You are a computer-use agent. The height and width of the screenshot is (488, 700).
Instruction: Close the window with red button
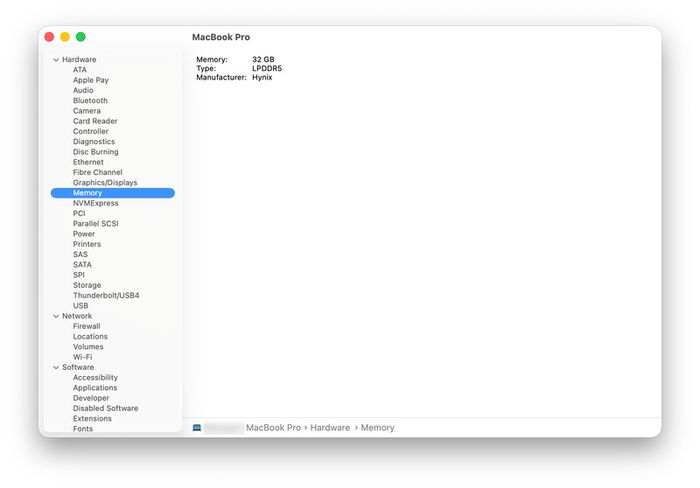[x=50, y=37]
